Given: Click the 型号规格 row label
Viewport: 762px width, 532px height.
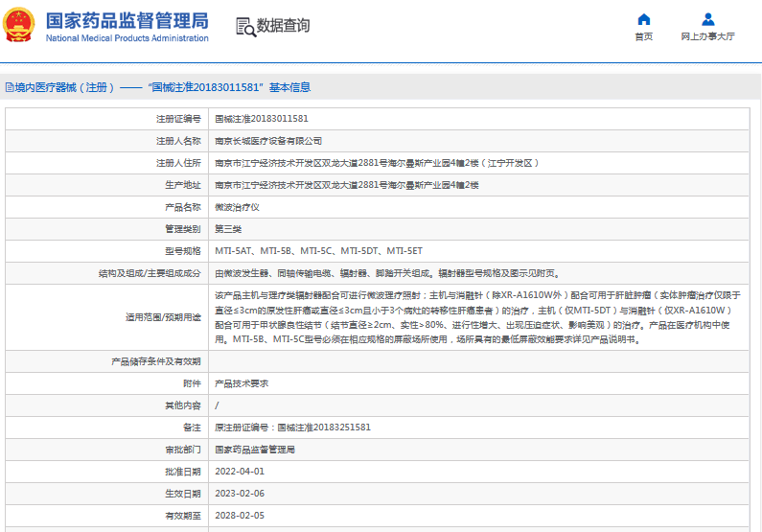Looking at the screenshot, I should 183,251.
